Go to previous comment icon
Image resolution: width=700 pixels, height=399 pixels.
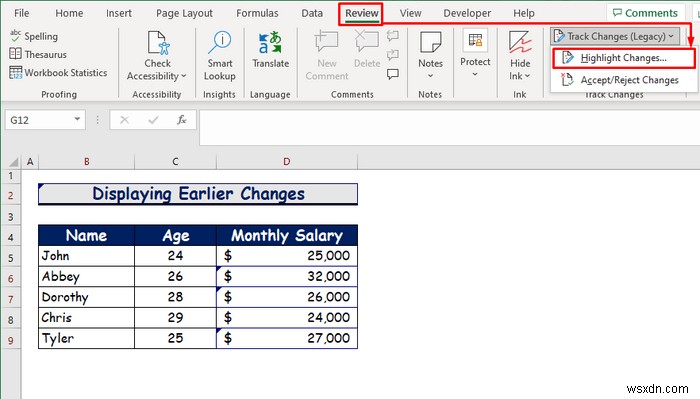[x=393, y=36]
